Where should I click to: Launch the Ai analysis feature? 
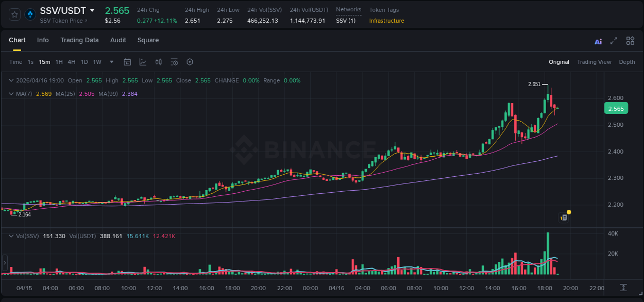point(598,40)
